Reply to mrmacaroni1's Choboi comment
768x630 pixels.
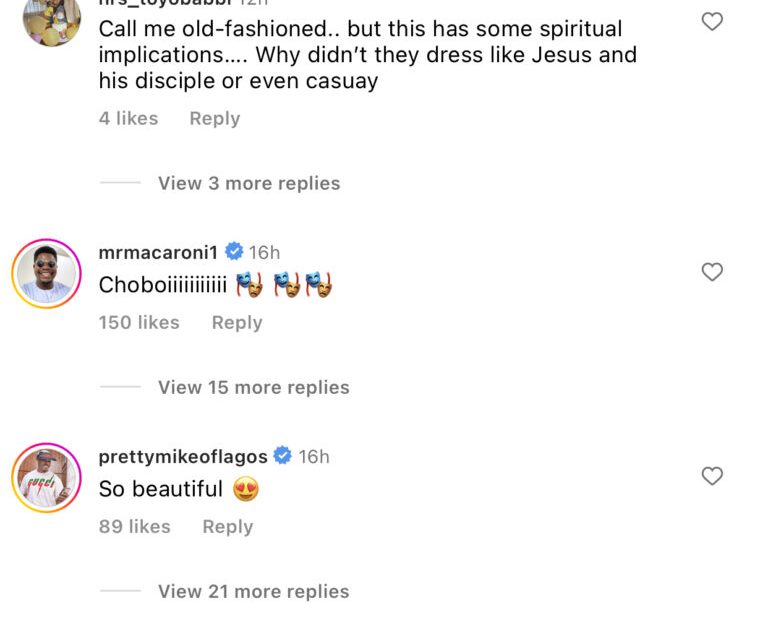(x=237, y=322)
